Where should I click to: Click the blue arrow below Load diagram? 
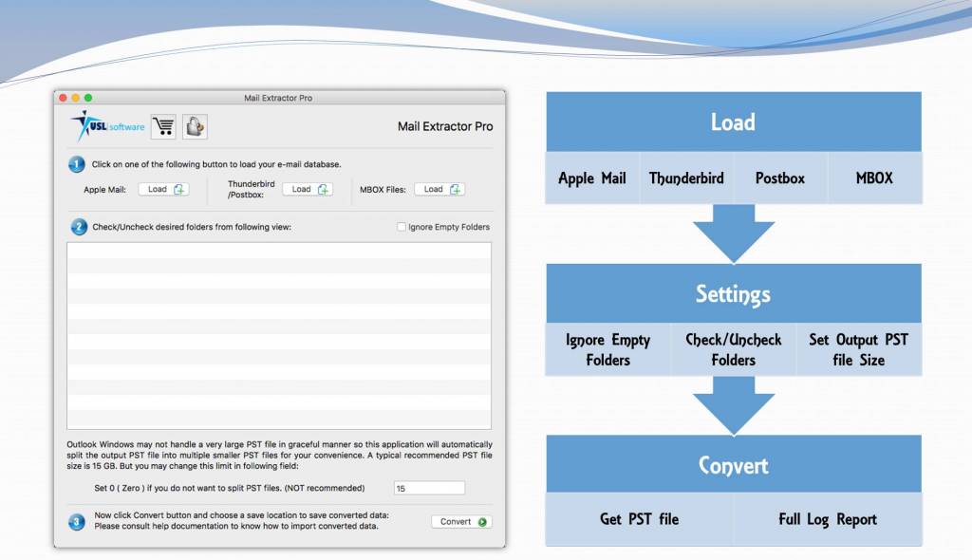pyautogui.click(x=733, y=233)
